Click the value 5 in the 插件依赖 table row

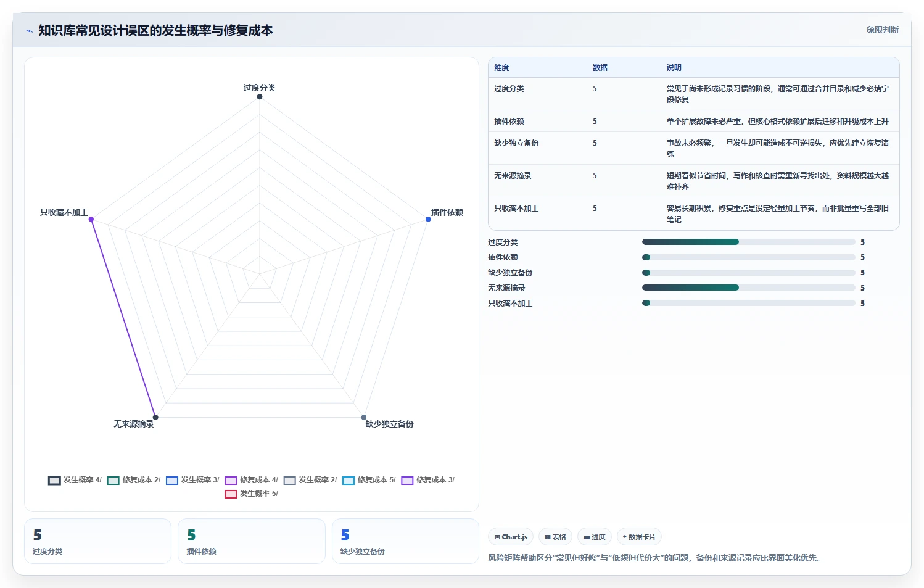pos(595,122)
